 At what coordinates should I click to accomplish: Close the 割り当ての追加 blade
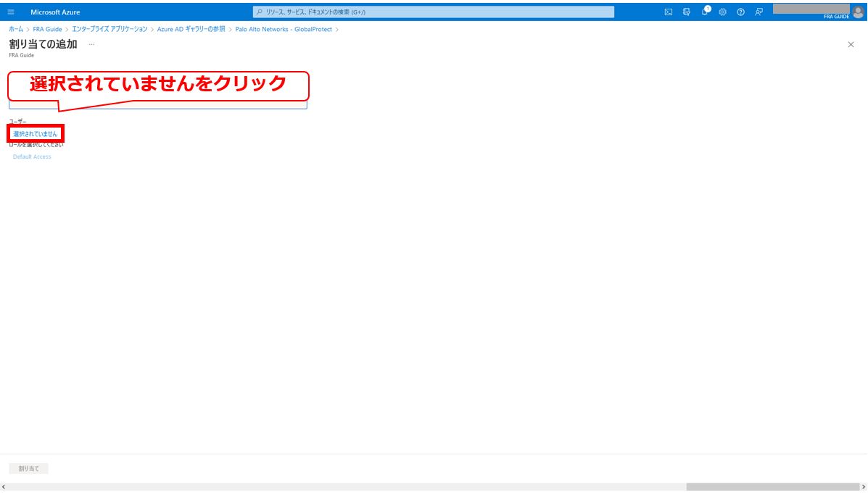(x=851, y=44)
